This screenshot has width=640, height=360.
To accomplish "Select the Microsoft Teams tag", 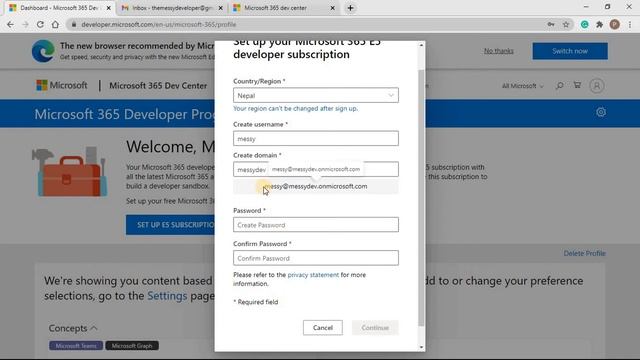I will coord(76,346).
